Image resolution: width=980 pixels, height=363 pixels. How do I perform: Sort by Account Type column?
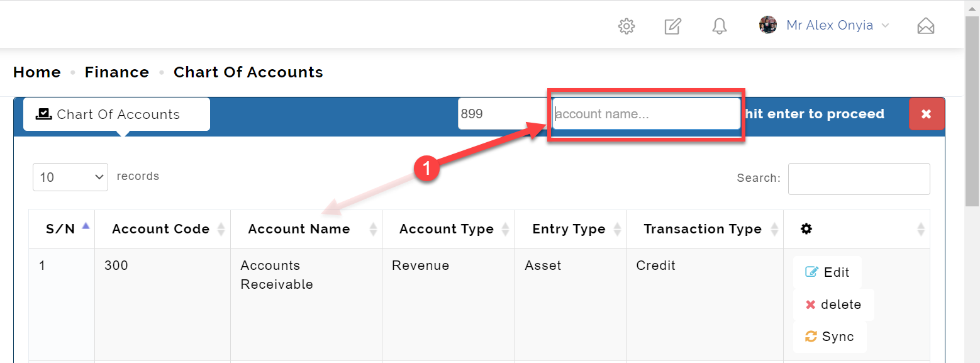pos(448,229)
